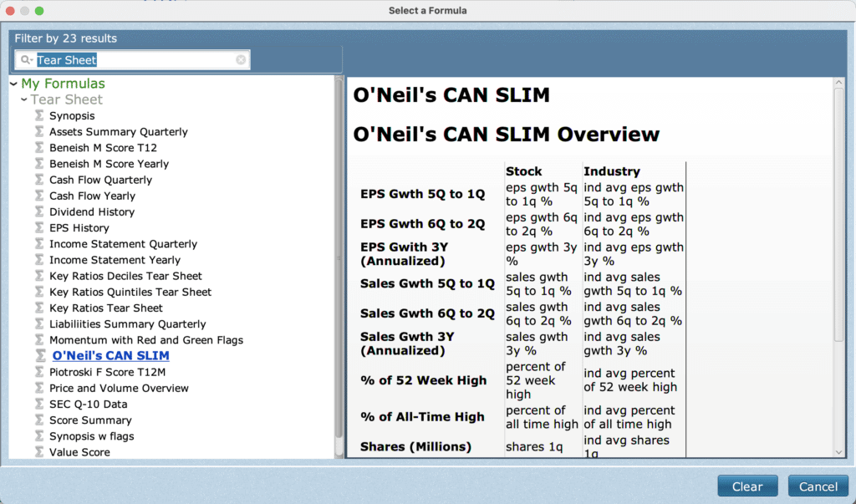Select Dividend History formula
856x504 pixels.
92,211
